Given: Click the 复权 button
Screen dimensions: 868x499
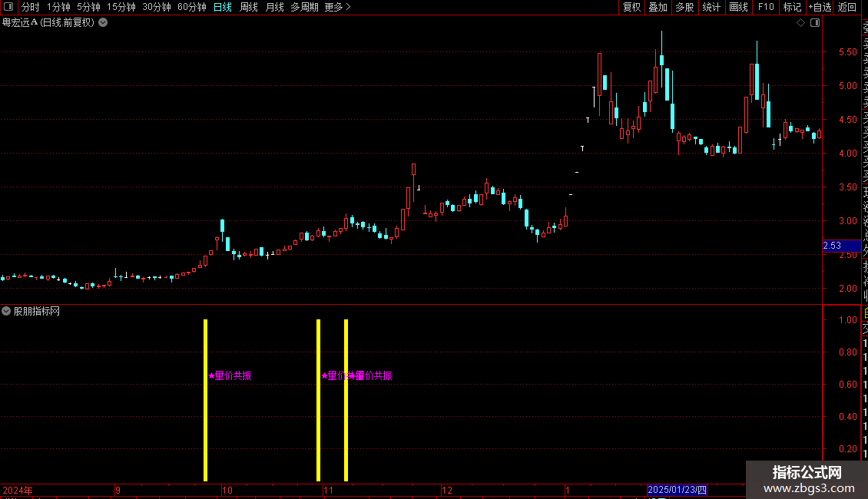Looking at the screenshot, I should pyautogui.click(x=631, y=7).
